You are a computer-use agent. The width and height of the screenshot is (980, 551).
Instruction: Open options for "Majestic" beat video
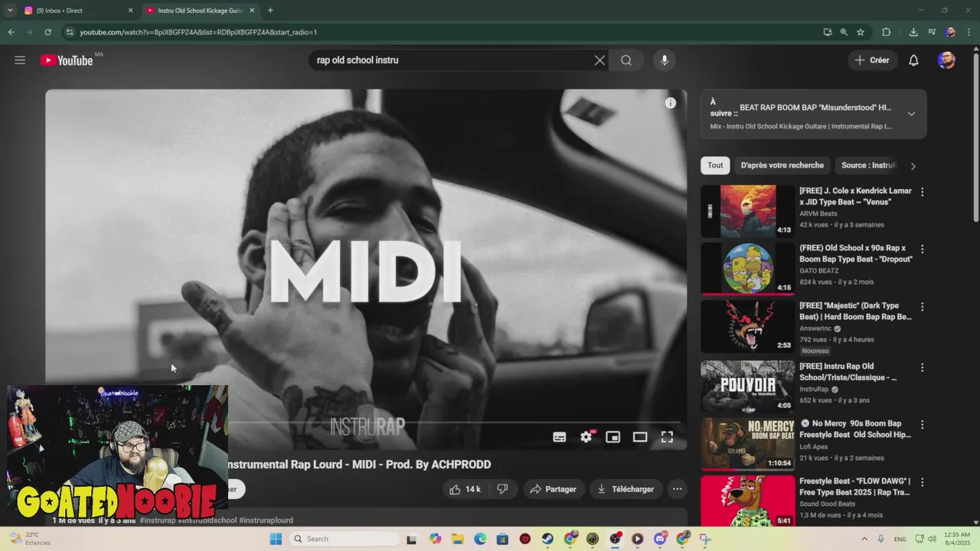pyautogui.click(x=922, y=307)
